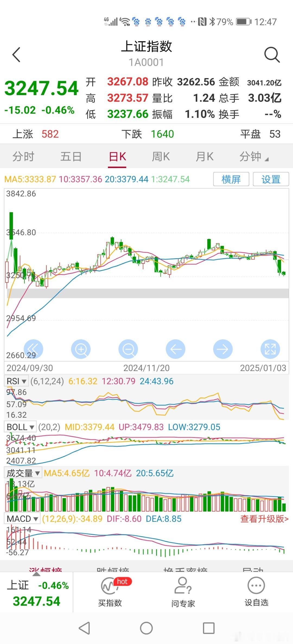Open the 查看升级版 link

[264, 519]
